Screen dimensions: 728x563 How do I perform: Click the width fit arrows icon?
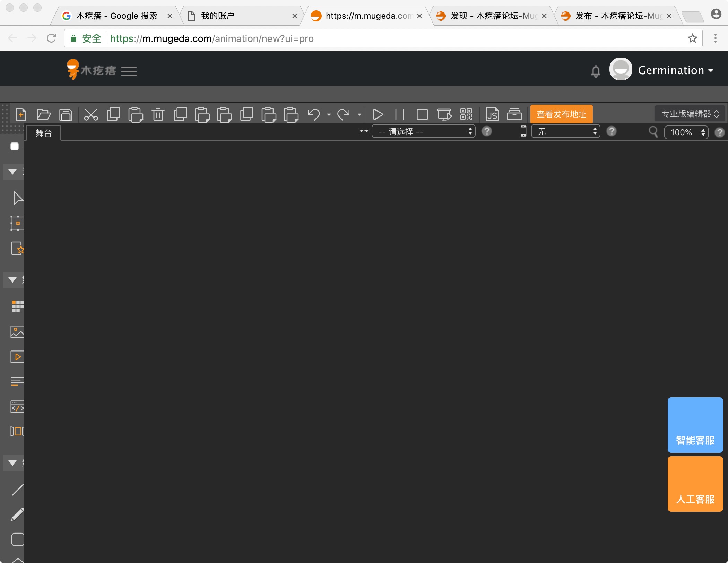point(364,131)
